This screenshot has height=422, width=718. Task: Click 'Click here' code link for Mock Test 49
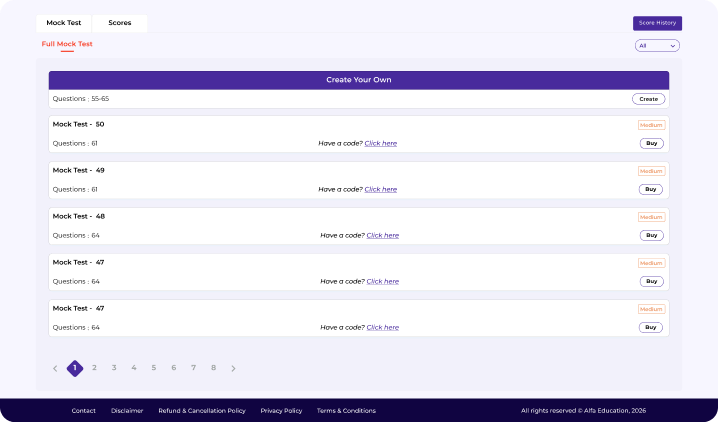tap(380, 189)
